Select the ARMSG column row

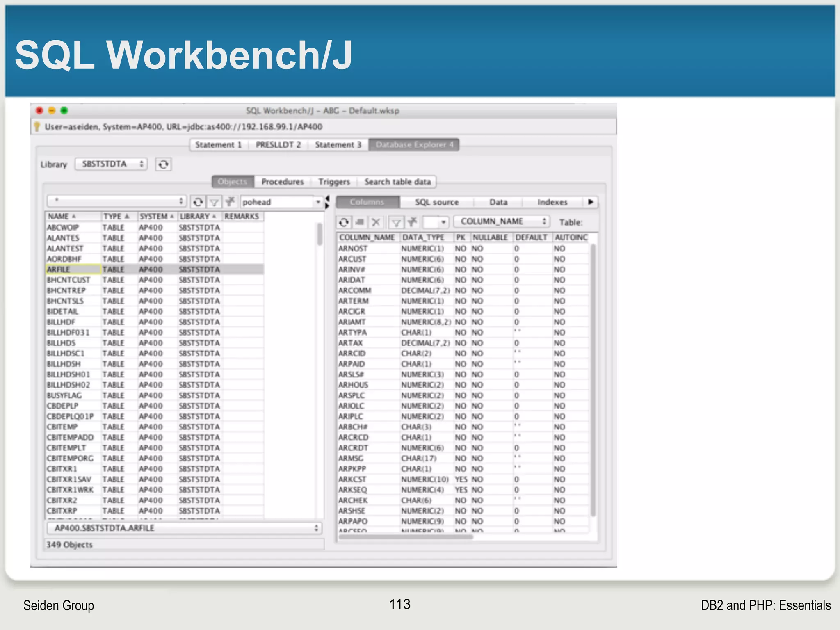pos(463,458)
